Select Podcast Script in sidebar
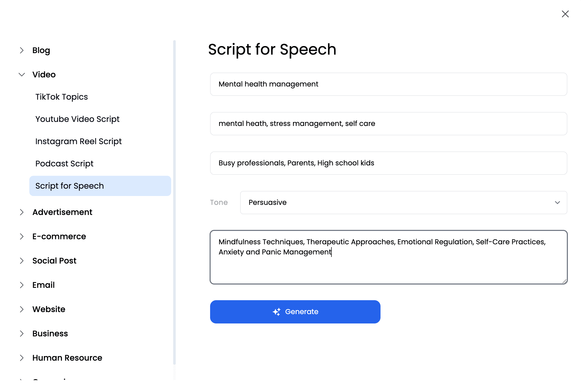 click(64, 164)
